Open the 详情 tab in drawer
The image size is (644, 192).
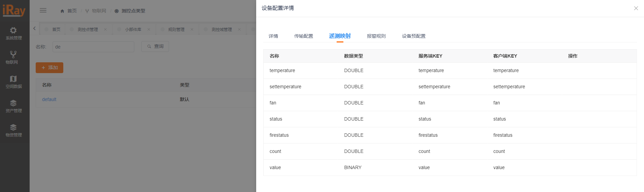pyautogui.click(x=273, y=36)
